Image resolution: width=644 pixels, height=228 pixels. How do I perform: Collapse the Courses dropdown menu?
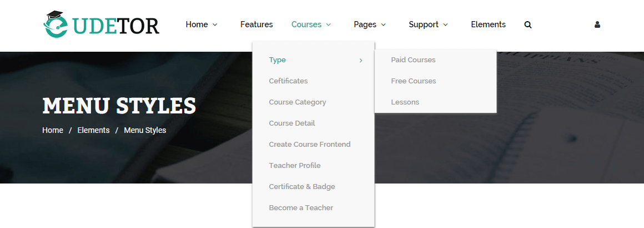[311, 24]
